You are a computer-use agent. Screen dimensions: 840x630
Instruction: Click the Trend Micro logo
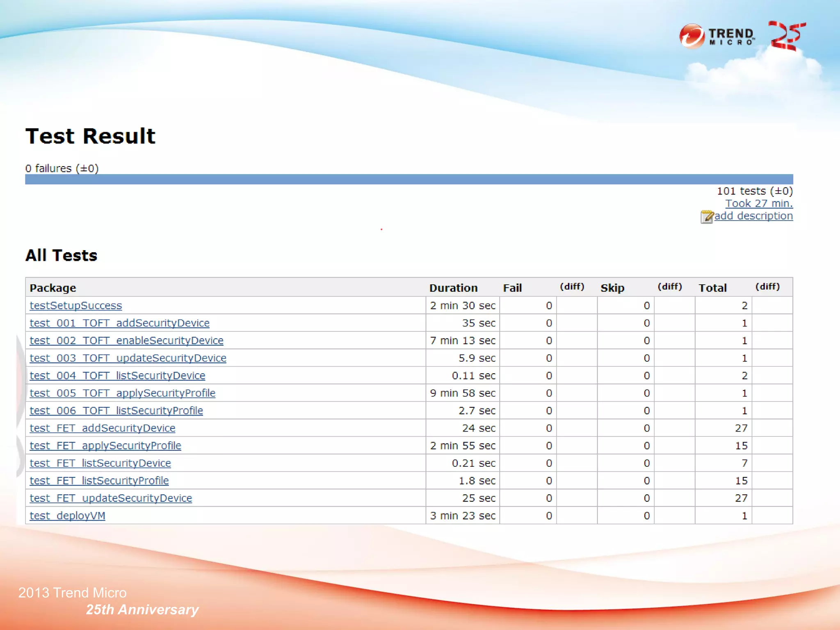point(717,36)
